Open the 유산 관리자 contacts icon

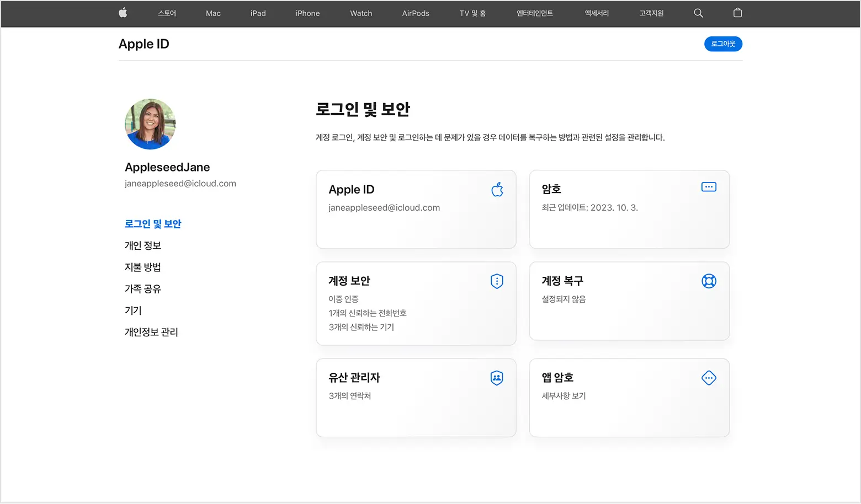click(x=497, y=378)
